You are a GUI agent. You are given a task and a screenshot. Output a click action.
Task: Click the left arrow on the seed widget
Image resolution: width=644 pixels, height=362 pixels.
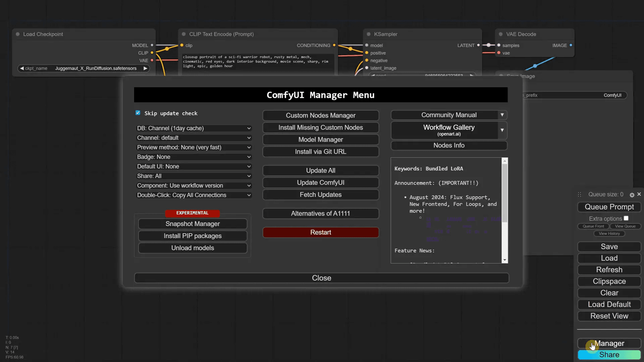[x=373, y=75]
